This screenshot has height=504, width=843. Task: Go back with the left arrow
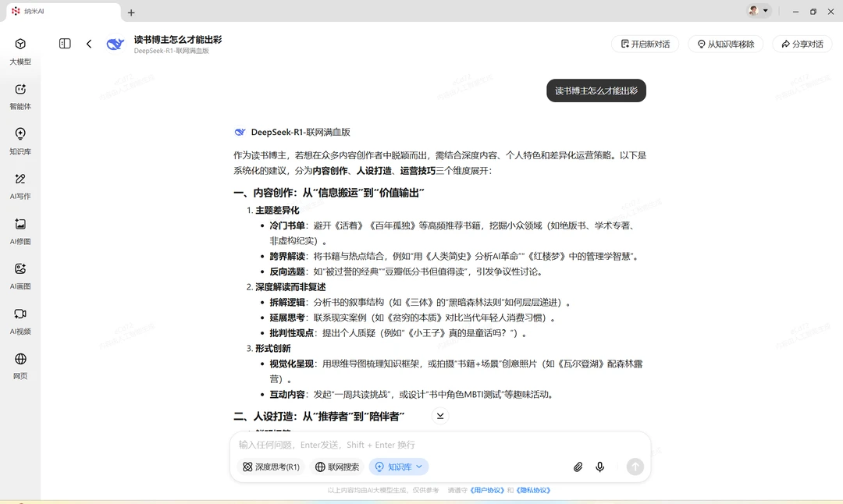(x=89, y=44)
